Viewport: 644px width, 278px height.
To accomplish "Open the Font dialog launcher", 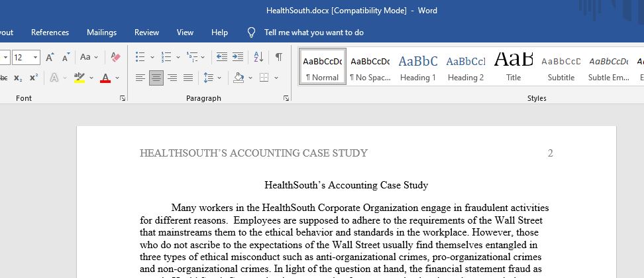I will 123,98.
